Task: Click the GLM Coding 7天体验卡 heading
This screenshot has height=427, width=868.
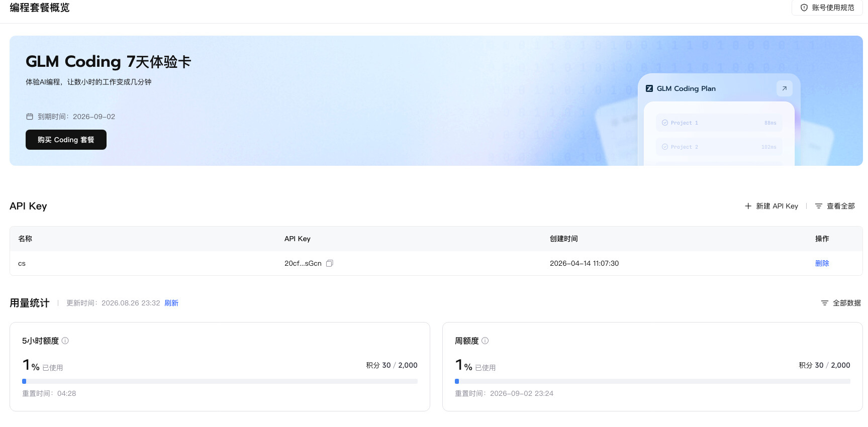Action: 109,61
